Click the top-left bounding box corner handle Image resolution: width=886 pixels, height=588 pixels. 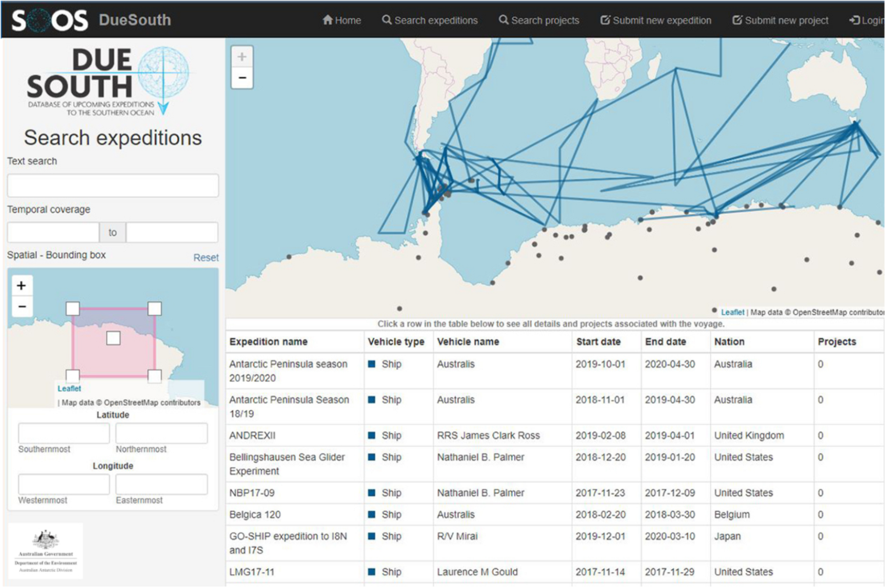73,309
